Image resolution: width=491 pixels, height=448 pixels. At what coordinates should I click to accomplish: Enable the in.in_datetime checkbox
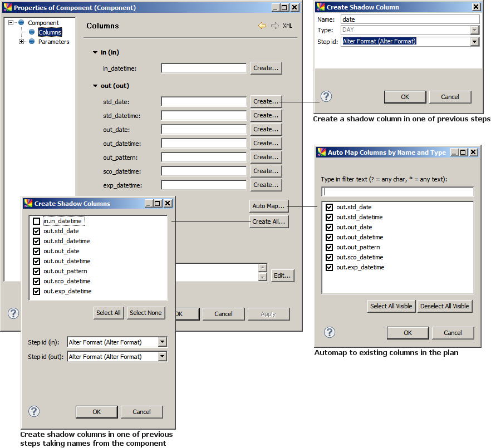[37, 221]
